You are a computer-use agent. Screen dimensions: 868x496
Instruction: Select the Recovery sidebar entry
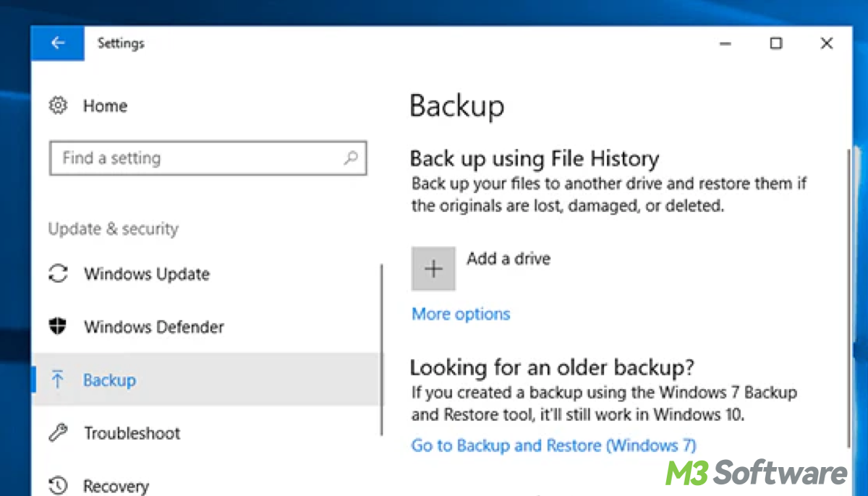coord(116,485)
